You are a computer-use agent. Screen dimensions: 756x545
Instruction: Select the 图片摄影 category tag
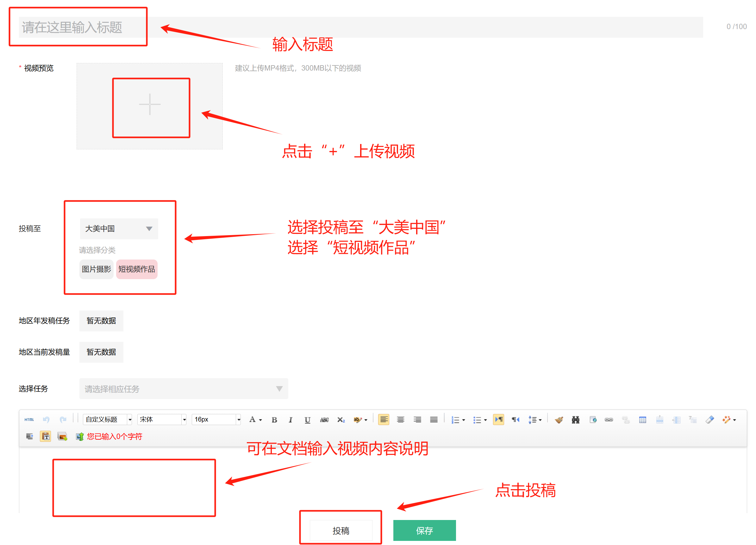tap(96, 269)
